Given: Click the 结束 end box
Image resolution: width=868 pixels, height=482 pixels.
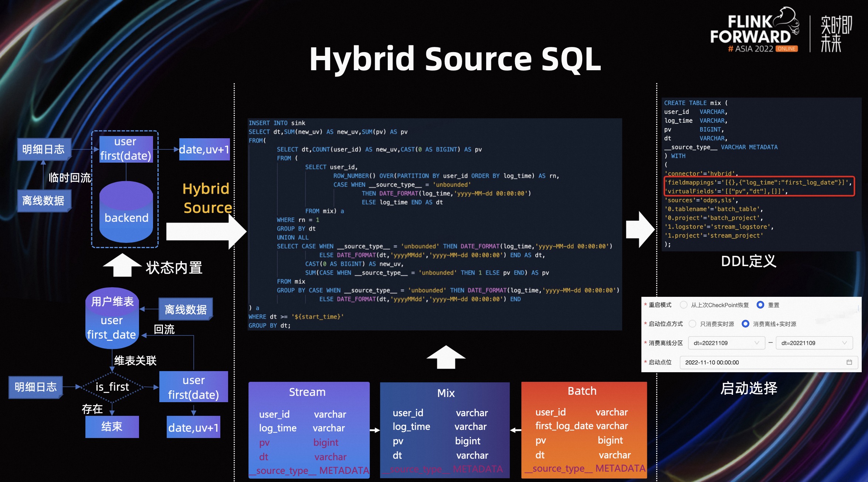Looking at the screenshot, I should pyautogui.click(x=112, y=427).
